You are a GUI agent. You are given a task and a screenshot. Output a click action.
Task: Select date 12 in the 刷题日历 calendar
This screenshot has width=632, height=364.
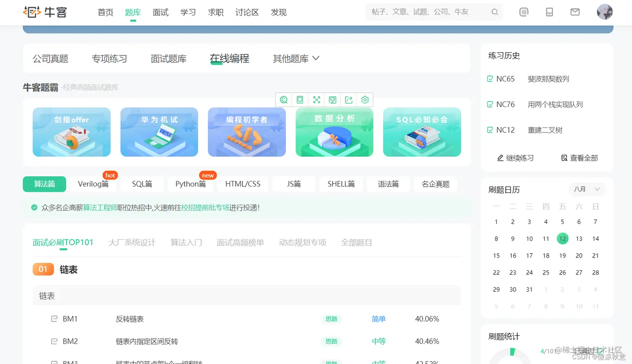point(562,238)
